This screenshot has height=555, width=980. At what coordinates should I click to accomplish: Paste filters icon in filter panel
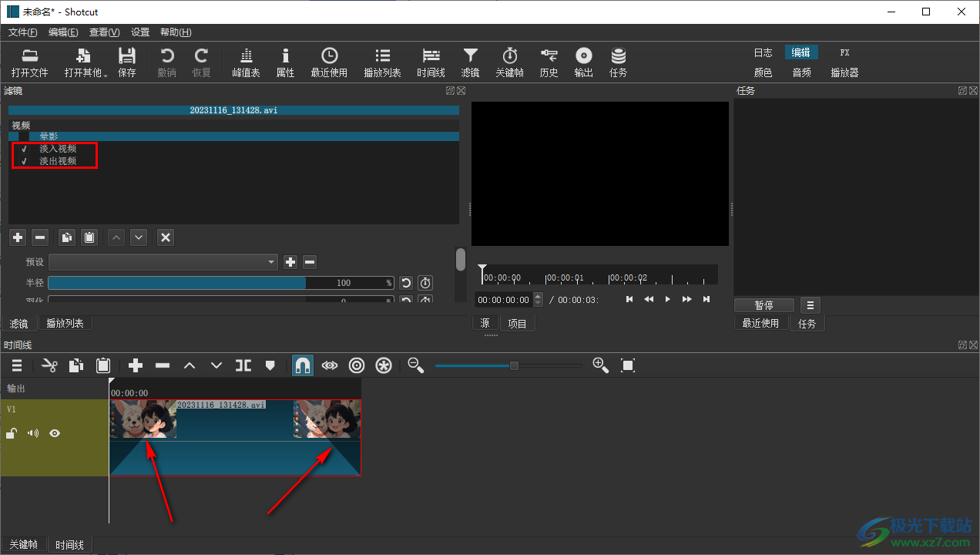pyautogui.click(x=89, y=237)
